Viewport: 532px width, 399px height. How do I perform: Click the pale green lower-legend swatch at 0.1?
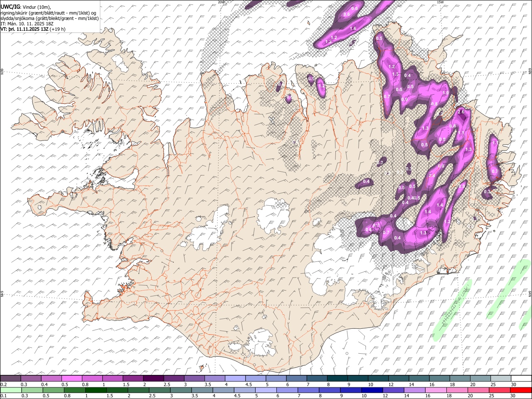click(x=11, y=390)
